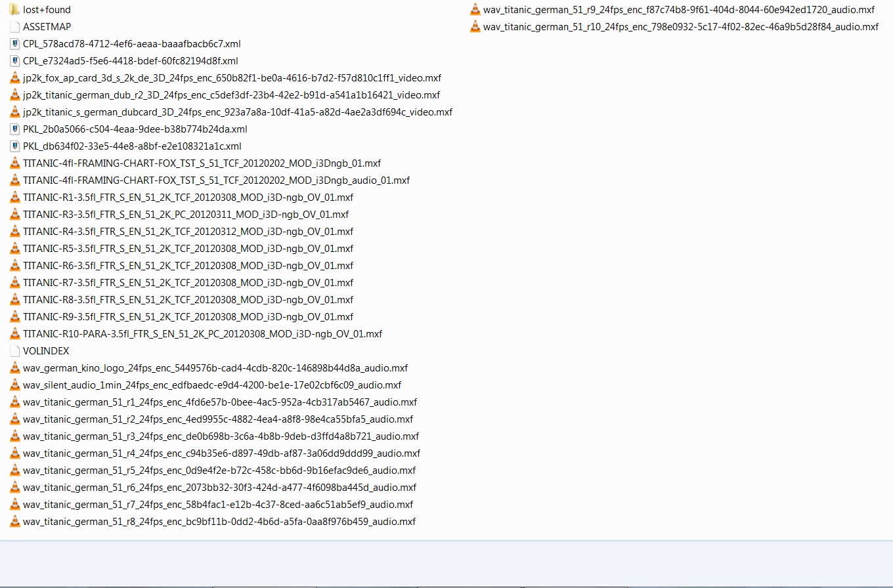Viewport: 893px width, 588px height.
Task: Select jp2k_titanic_s_german_dubcard_3D video.mxf name
Action: click(x=238, y=112)
